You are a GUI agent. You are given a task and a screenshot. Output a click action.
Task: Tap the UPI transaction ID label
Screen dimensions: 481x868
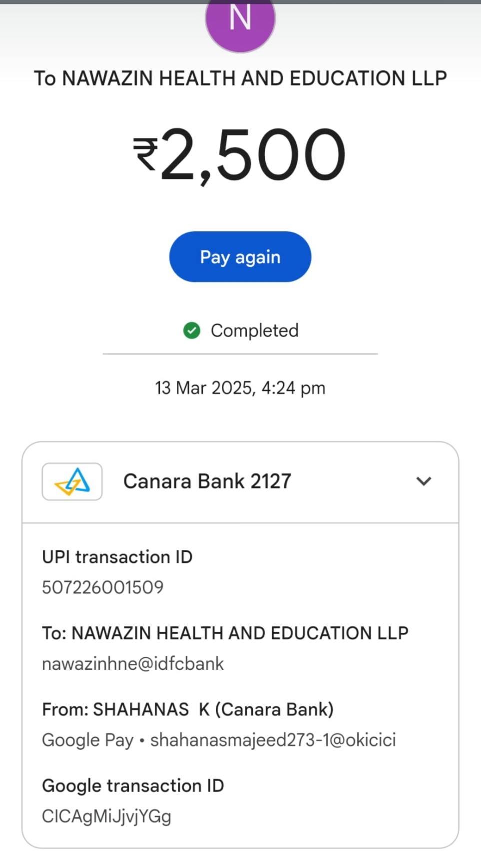pyautogui.click(x=117, y=557)
